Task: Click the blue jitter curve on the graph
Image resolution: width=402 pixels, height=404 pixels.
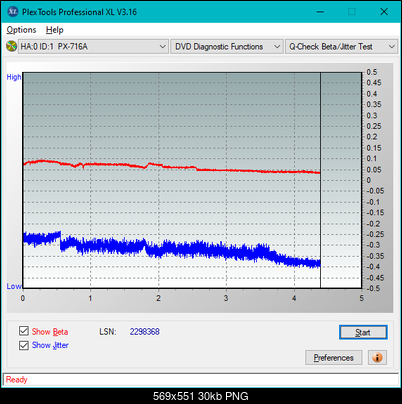Action: [172, 249]
